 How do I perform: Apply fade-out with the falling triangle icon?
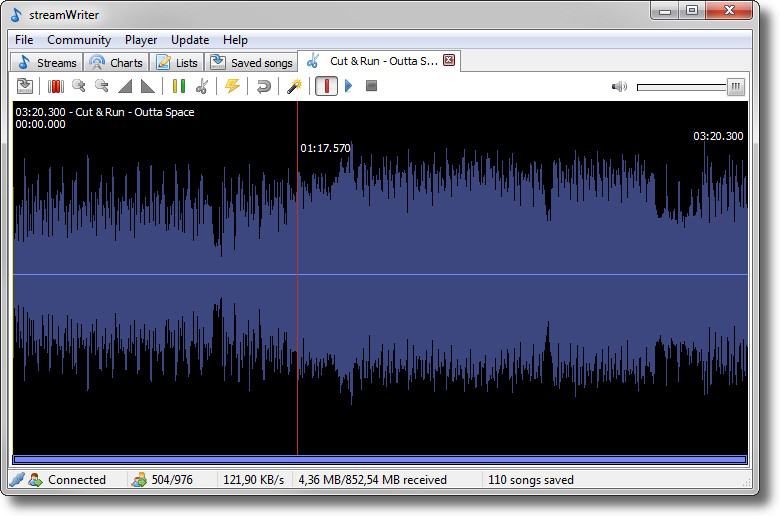148,86
